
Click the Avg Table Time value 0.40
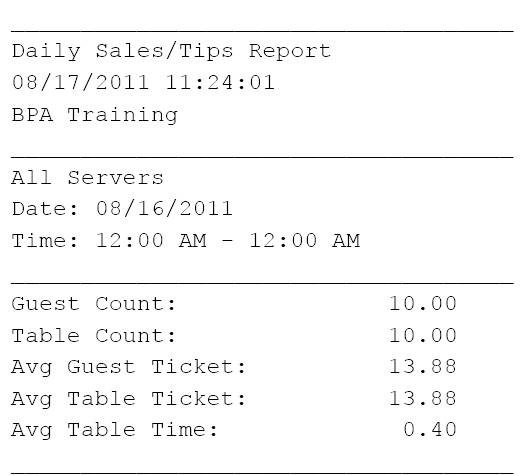430,430
